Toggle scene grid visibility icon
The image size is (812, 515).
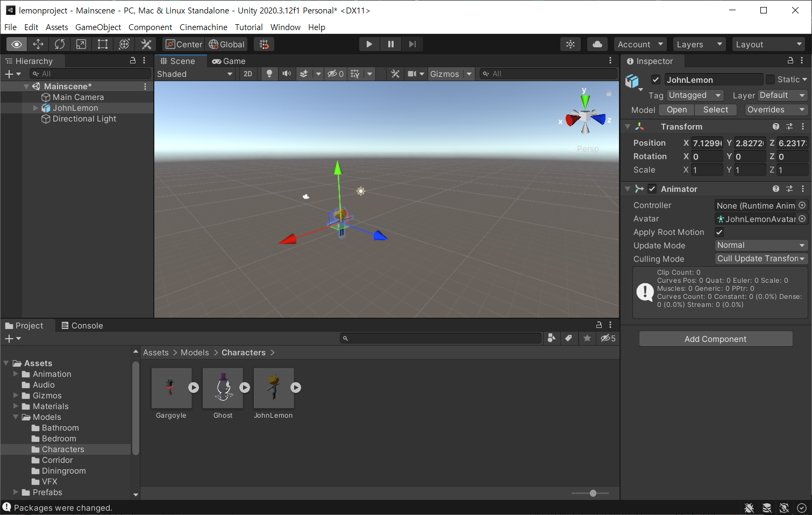point(355,74)
